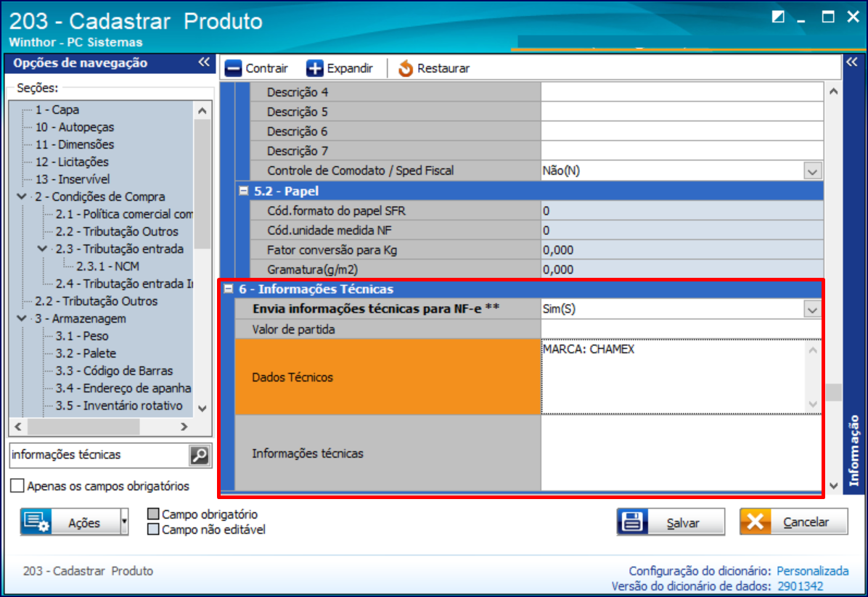Click the Restaurar toolbar button
Screen dimensions: 868x597
tap(433, 69)
